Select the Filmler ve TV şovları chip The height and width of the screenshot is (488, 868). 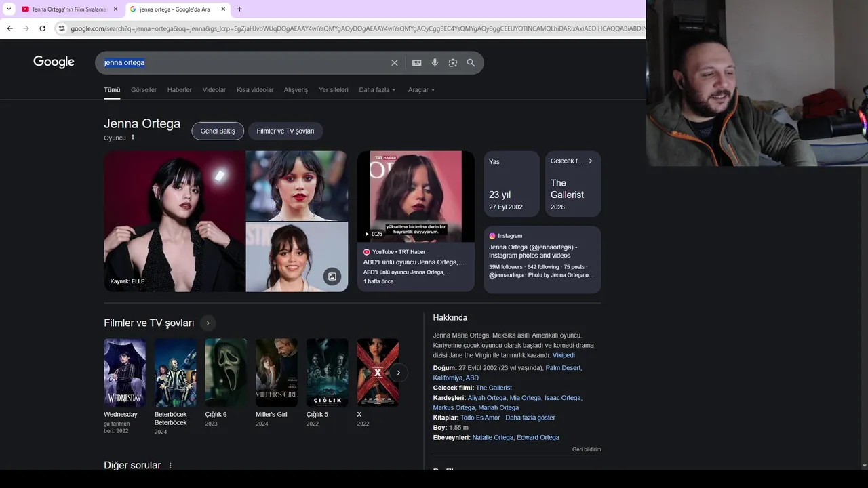285,131
